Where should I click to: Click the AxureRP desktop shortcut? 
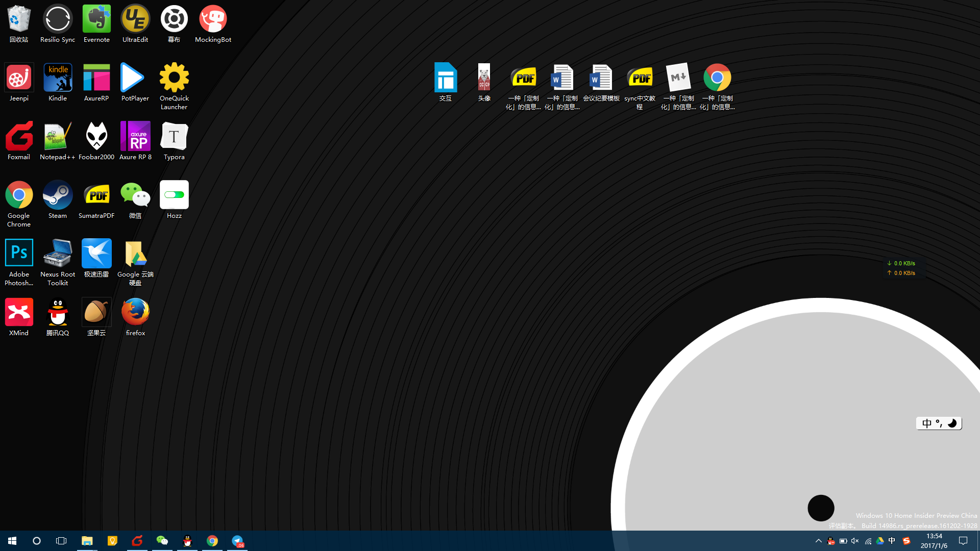[96, 83]
